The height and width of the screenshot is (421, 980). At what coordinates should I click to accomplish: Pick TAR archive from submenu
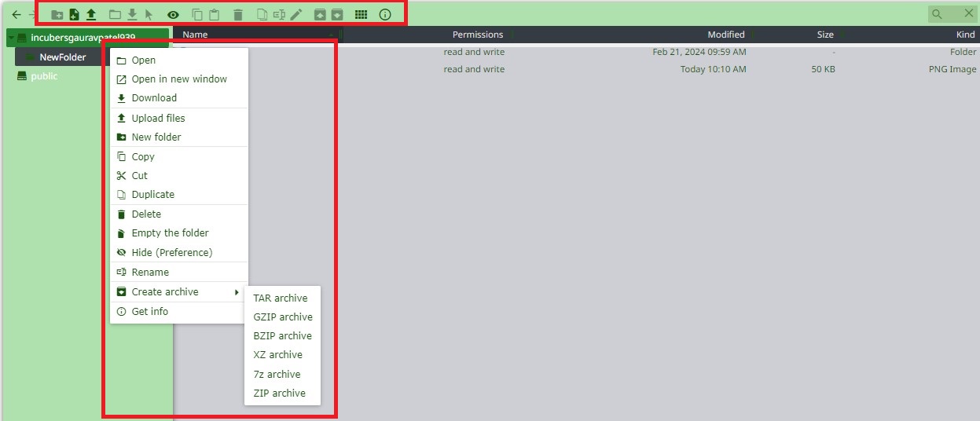(283, 298)
